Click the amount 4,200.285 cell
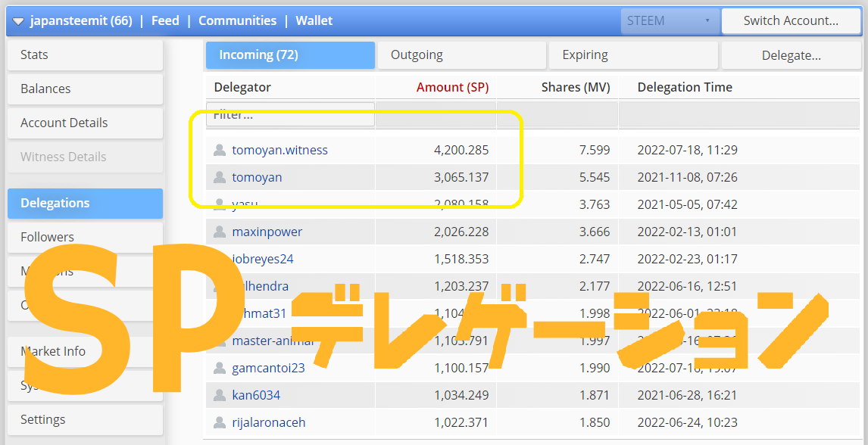Image resolution: width=868 pixels, height=445 pixels. (x=461, y=151)
